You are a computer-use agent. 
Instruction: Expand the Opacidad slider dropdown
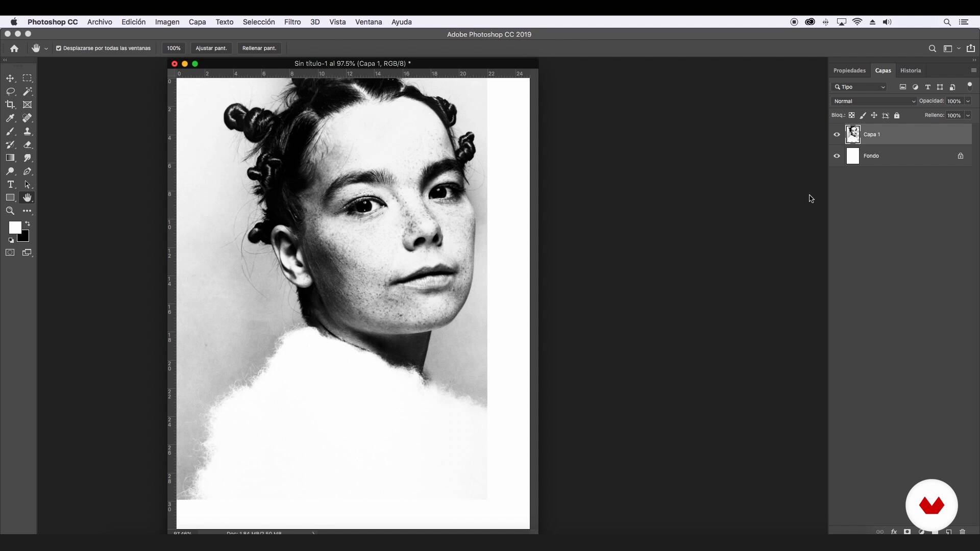tap(968, 101)
